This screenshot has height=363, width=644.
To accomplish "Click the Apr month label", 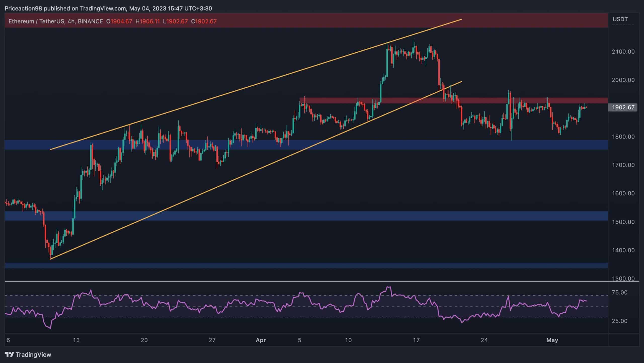I will 261,340.
